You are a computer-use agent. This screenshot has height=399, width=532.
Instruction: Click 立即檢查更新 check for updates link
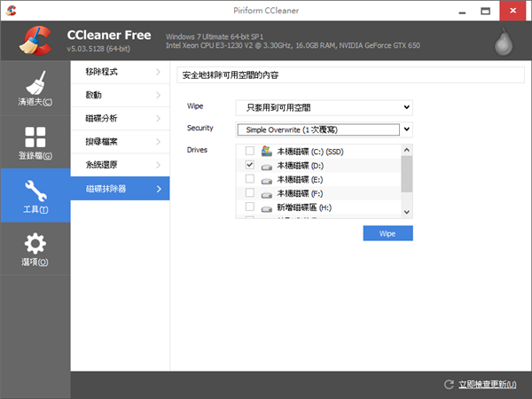coord(487,385)
